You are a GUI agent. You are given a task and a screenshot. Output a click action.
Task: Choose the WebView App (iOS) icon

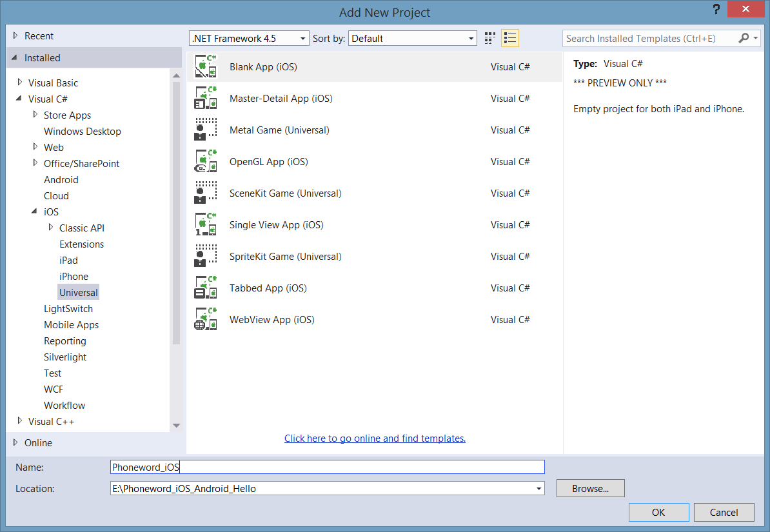(x=206, y=320)
